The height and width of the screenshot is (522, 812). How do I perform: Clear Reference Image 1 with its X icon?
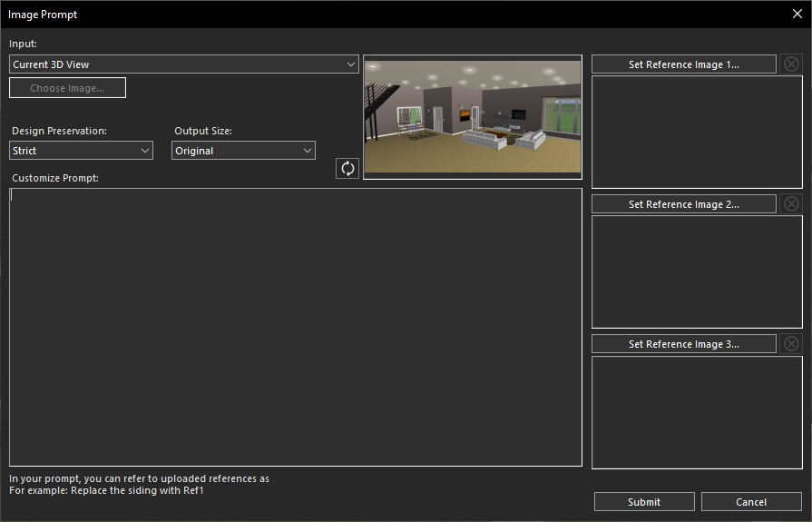(x=791, y=64)
